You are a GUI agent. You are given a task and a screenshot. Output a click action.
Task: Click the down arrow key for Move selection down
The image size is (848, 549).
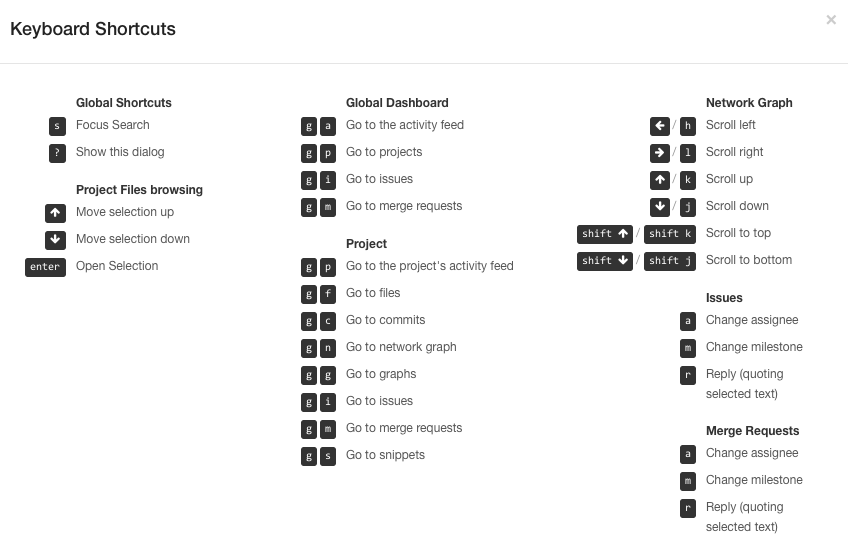tap(55, 240)
